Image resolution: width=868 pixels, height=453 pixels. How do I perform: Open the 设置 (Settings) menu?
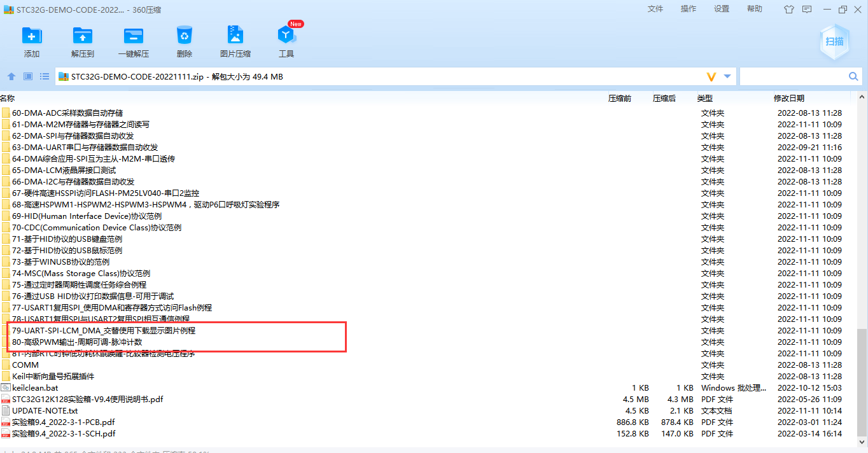click(722, 9)
